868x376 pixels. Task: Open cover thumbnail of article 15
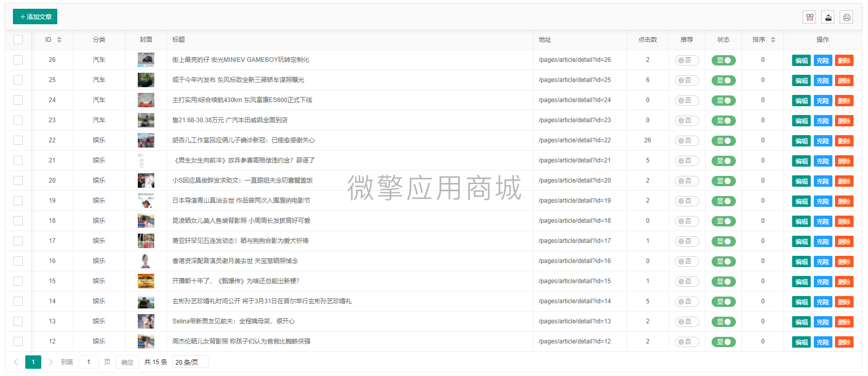[146, 281]
